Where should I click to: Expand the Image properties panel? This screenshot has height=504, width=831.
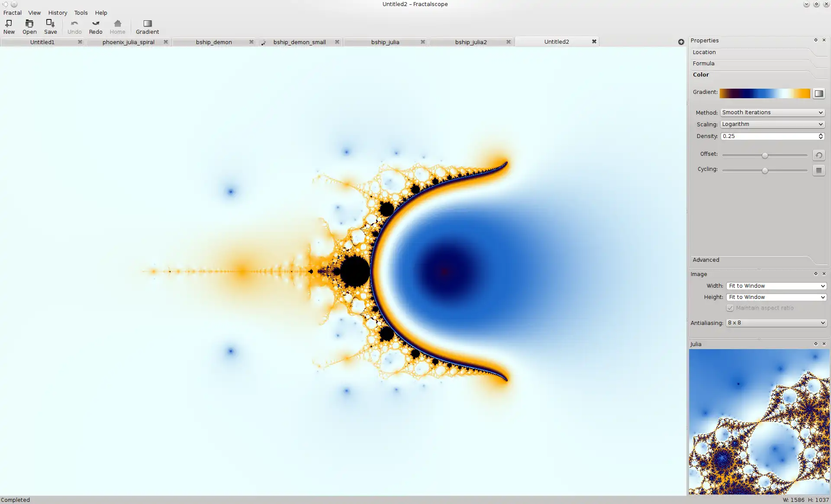tap(815, 274)
